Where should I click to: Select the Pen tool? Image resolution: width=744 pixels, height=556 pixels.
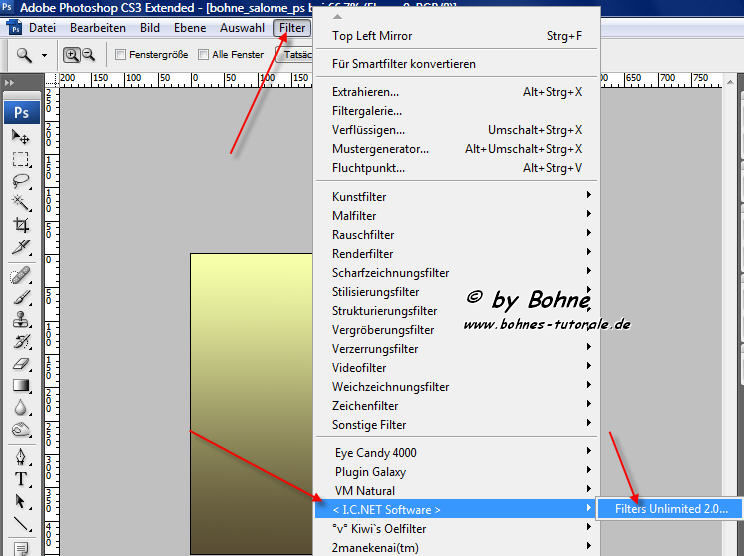[x=20, y=456]
